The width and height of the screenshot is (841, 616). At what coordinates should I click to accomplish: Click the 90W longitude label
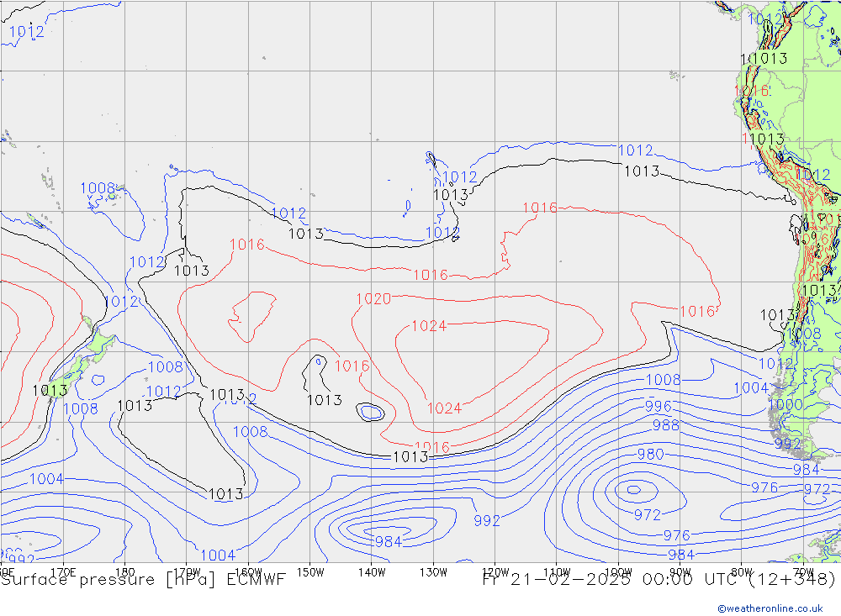tap(680, 571)
